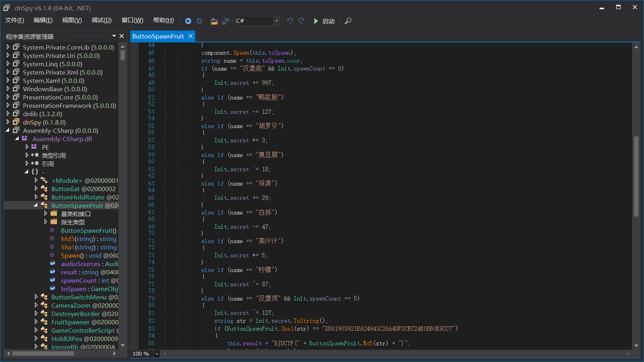Click the 启动 start button

tap(324, 21)
